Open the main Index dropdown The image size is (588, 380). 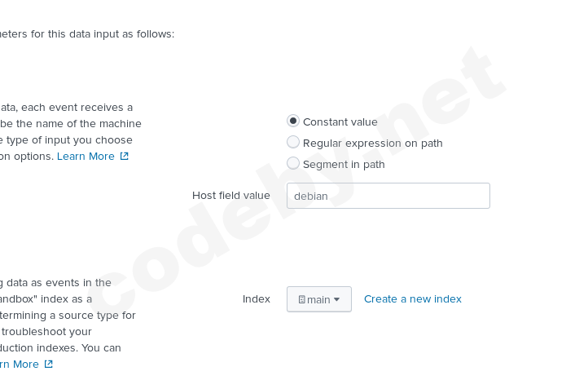318,299
